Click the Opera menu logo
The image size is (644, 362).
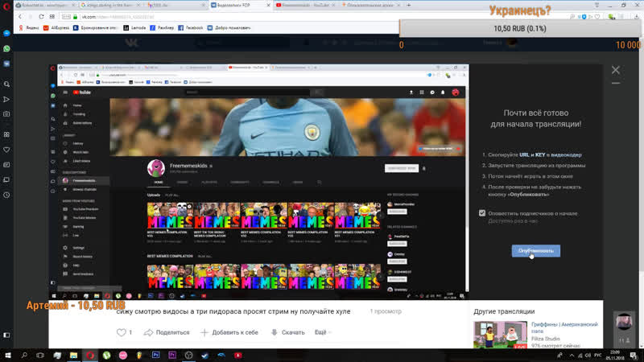point(7,5)
